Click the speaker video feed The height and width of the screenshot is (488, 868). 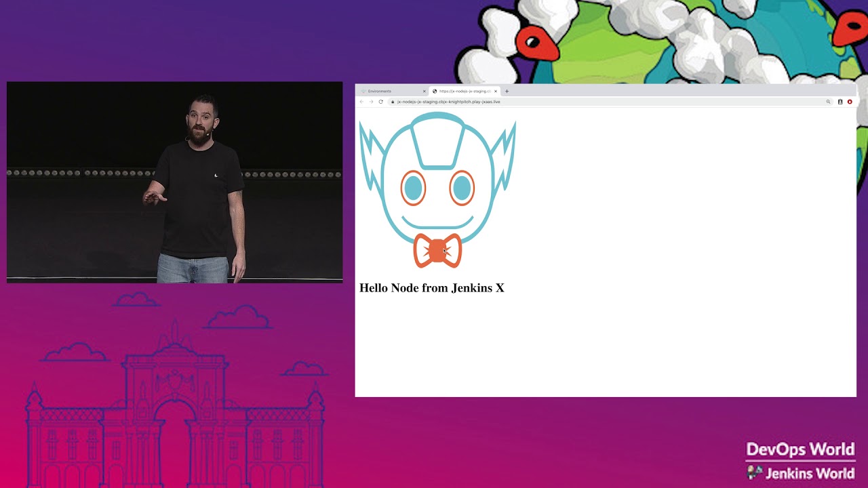click(175, 182)
